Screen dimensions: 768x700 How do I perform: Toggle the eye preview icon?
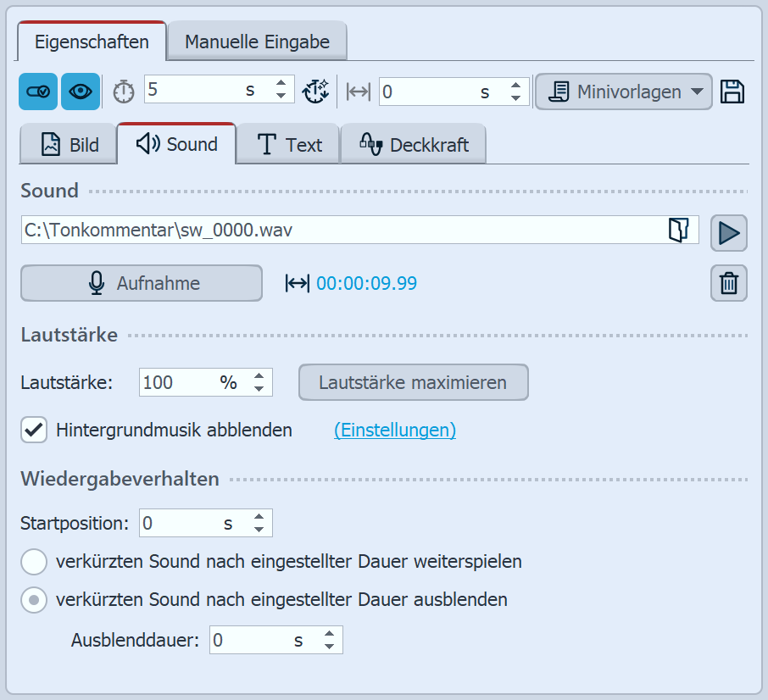pyautogui.click(x=78, y=91)
